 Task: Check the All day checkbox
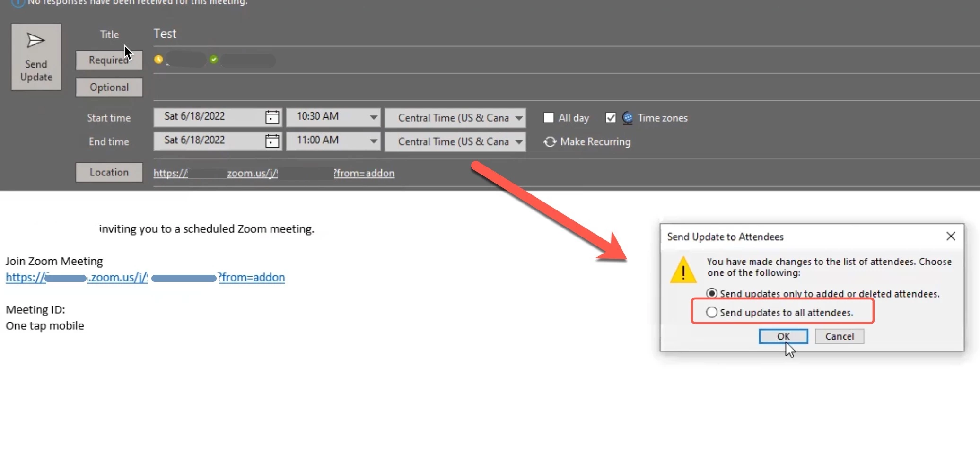(x=549, y=117)
